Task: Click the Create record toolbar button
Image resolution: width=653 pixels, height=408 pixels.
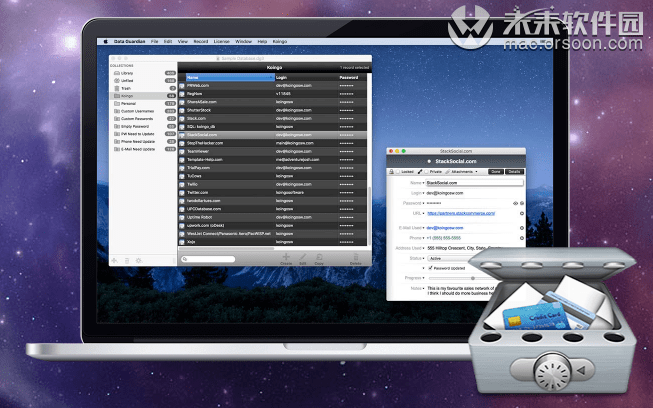Action: point(286,259)
